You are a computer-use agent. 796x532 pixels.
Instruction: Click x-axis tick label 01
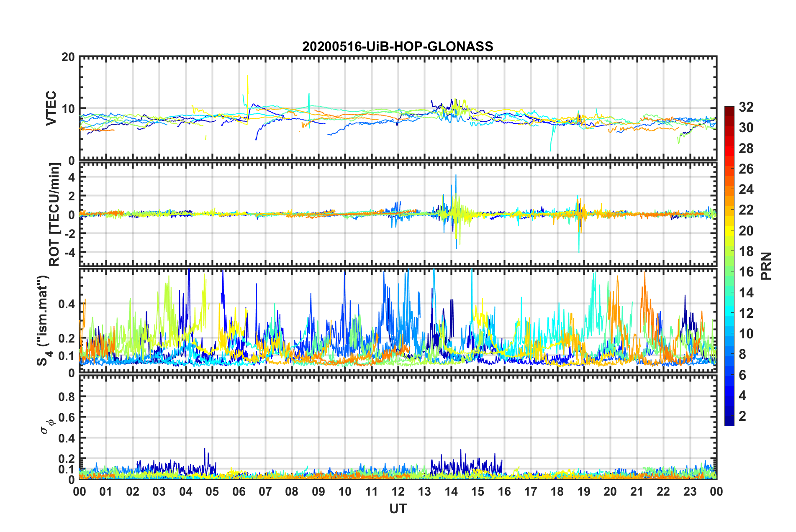click(106, 491)
